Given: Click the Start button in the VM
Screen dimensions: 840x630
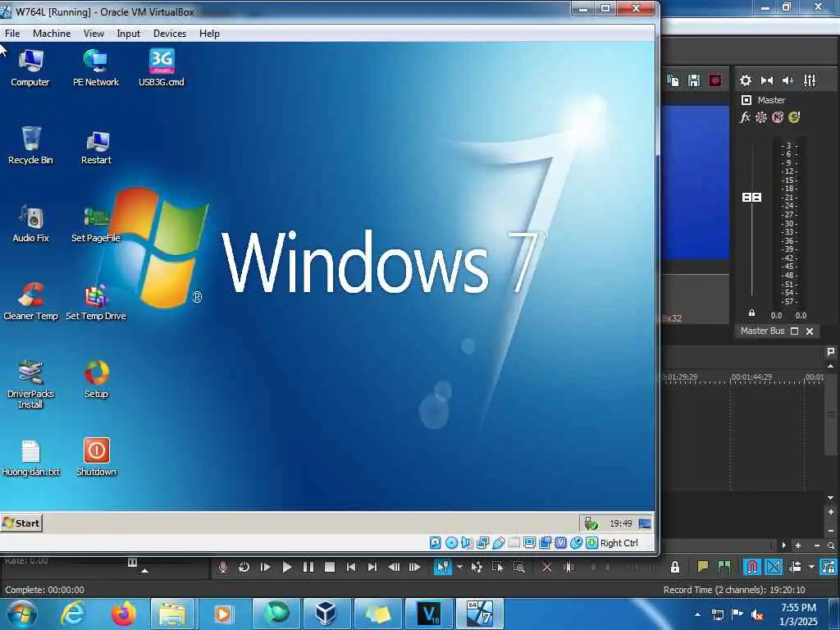Looking at the screenshot, I should tap(21, 523).
